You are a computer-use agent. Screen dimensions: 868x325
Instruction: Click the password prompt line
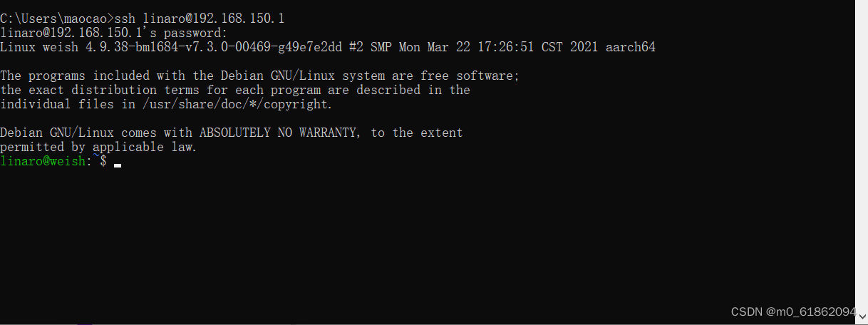(114, 33)
